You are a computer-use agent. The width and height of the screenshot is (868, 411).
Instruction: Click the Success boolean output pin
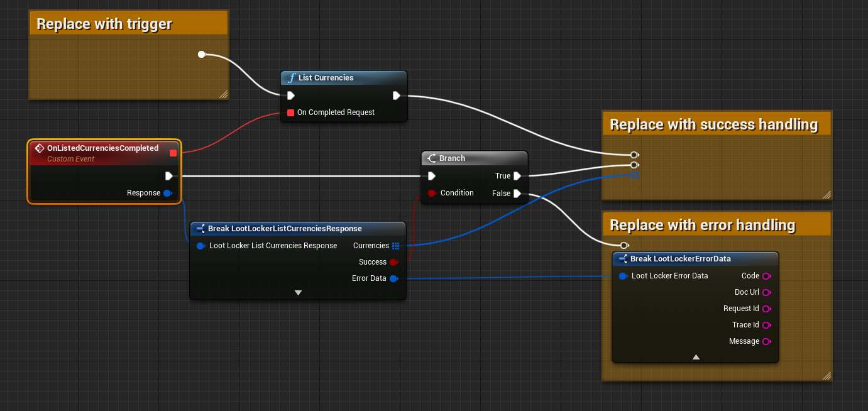(393, 262)
